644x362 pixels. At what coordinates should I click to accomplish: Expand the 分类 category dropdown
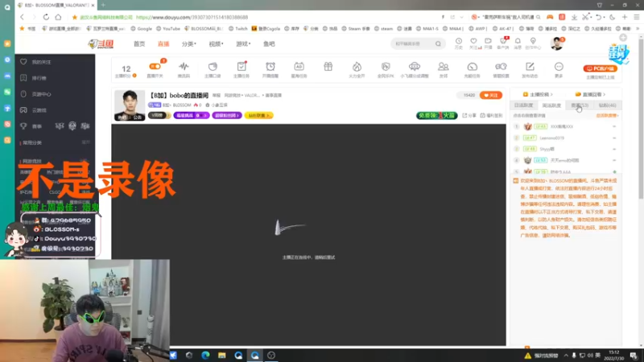point(189,44)
